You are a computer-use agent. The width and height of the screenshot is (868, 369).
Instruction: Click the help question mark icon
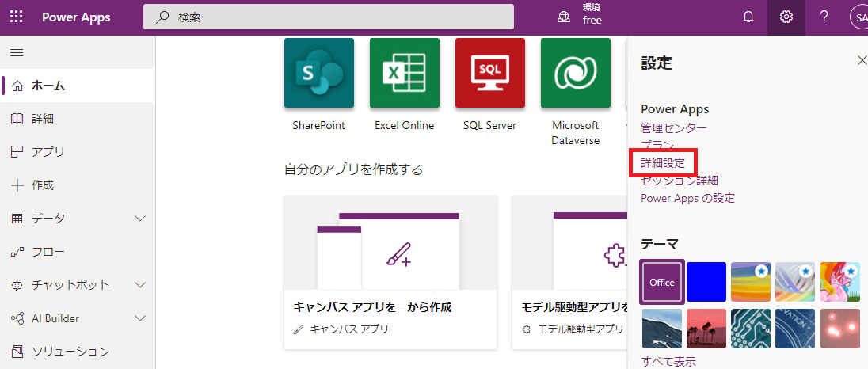click(824, 17)
